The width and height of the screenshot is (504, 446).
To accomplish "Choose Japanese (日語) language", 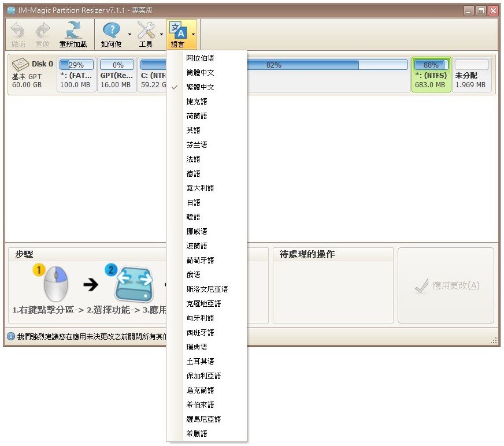I will click(207, 203).
